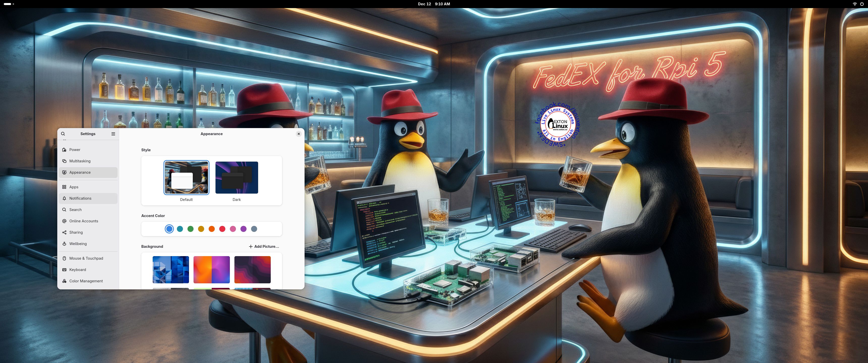
Task: Click the Color Management icon
Action: tap(64, 281)
